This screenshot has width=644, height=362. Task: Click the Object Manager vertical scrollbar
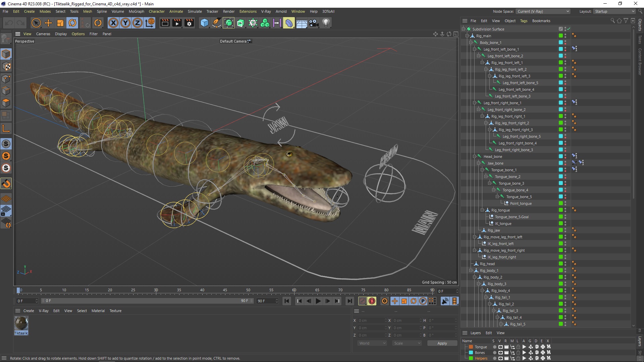[633, 114]
